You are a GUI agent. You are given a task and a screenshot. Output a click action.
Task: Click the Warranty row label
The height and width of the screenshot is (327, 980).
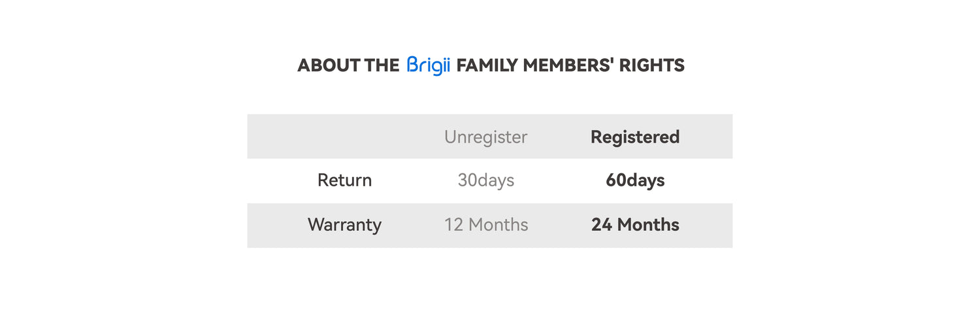coord(344,225)
